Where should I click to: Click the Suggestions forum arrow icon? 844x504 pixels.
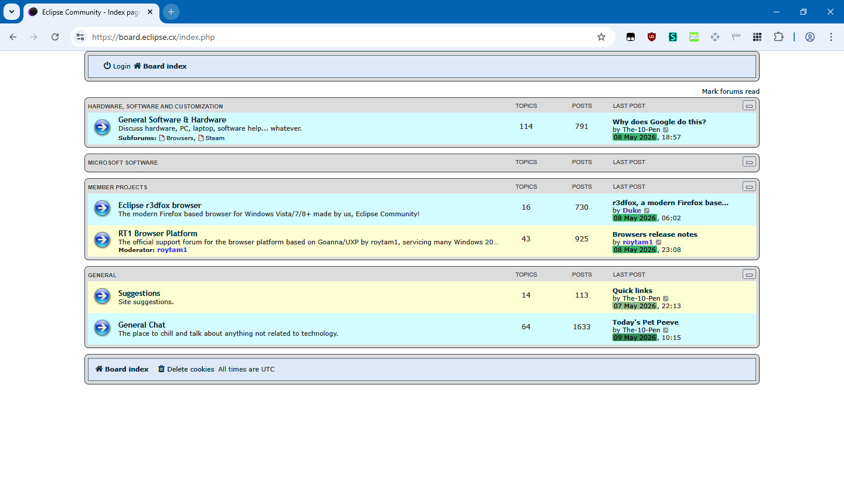[x=102, y=296]
